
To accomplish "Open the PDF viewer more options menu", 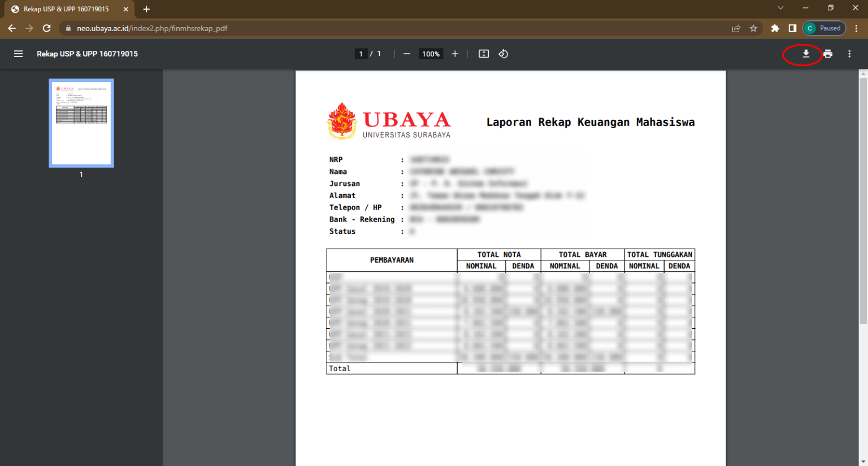I will pyautogui.click(x=849, y=53).
